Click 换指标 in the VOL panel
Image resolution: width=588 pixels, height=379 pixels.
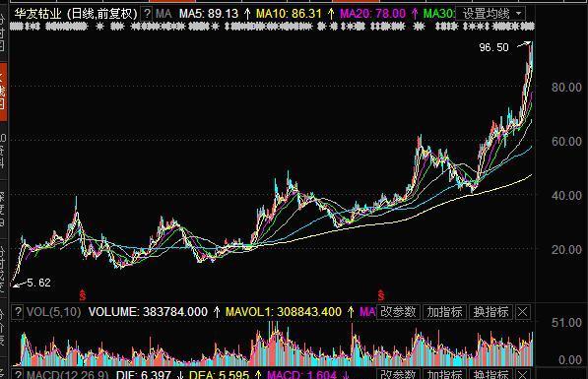point(490,311)
